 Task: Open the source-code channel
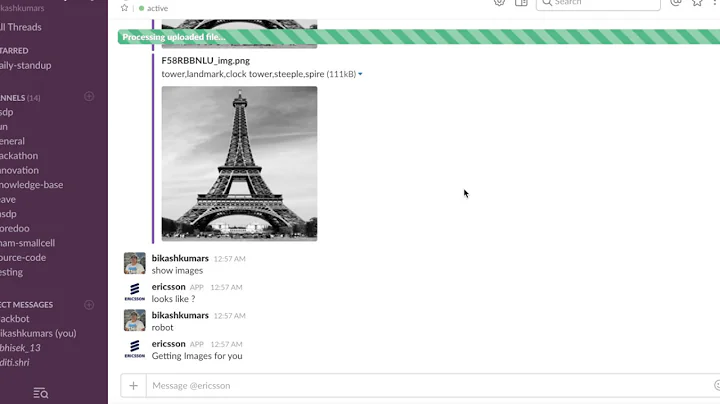coord(23,258)
